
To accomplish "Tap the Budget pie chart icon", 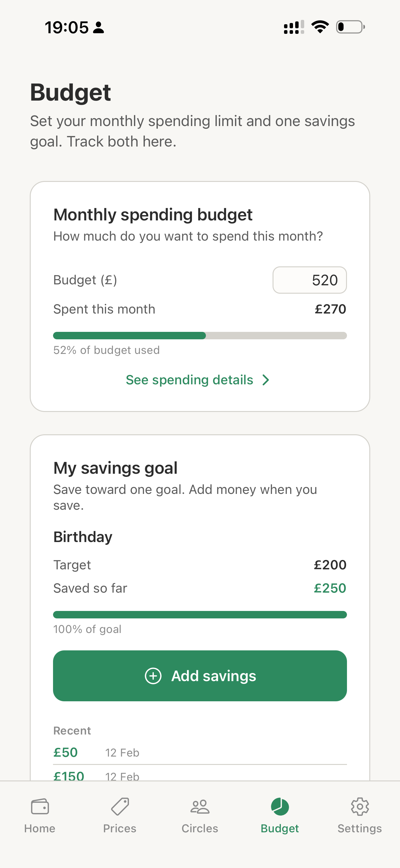I will [x=280, y=806].
